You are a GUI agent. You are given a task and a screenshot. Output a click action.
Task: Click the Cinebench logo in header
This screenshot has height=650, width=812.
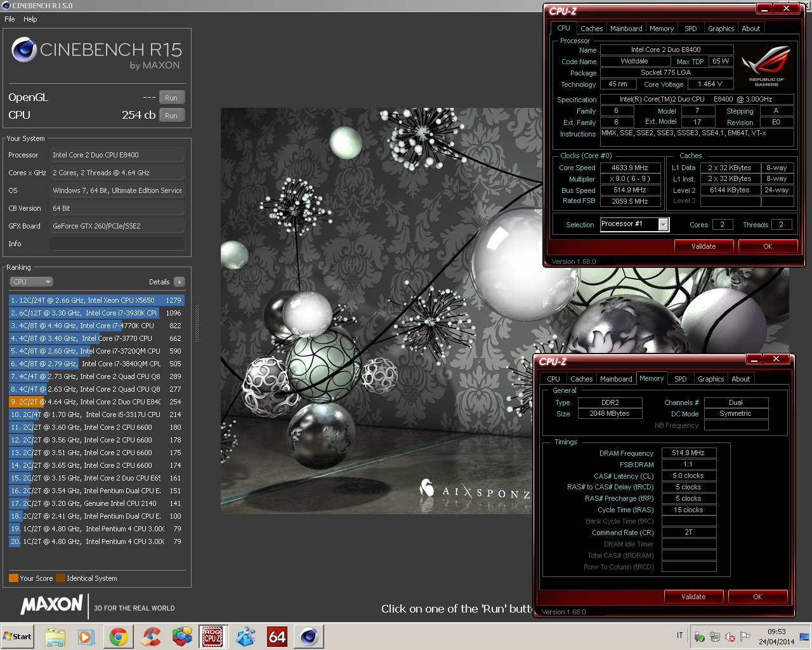coord(24,50)
